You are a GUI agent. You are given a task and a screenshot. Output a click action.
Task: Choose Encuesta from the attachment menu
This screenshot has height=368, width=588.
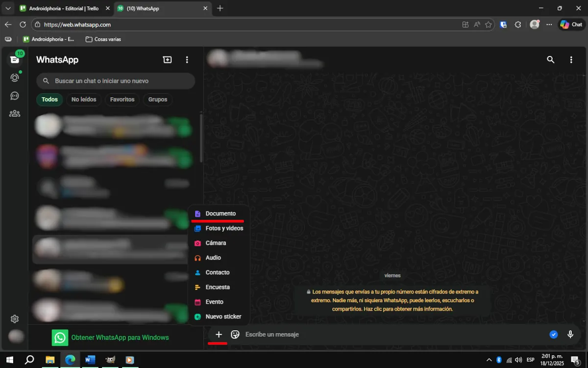pyautogui.click(x=219, y=287)
